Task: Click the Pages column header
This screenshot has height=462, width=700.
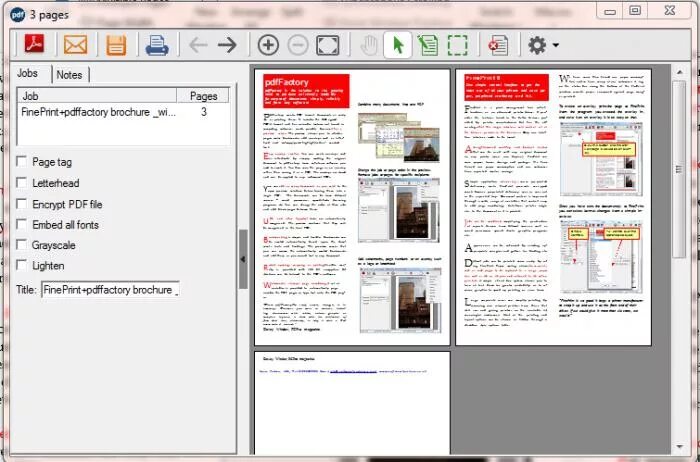Action: point(203,96)
